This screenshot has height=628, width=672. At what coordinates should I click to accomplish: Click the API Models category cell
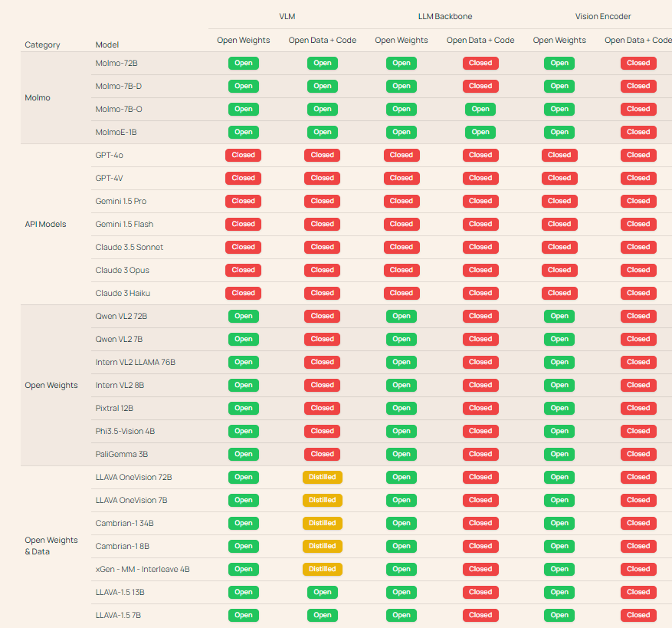[45, 224]
